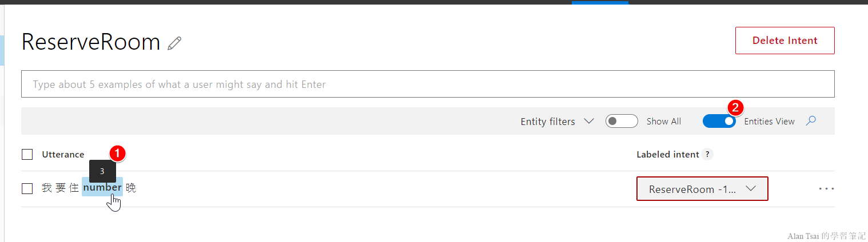Click the red badge numbered 2

pyautogui.click(x=735, y=107)
